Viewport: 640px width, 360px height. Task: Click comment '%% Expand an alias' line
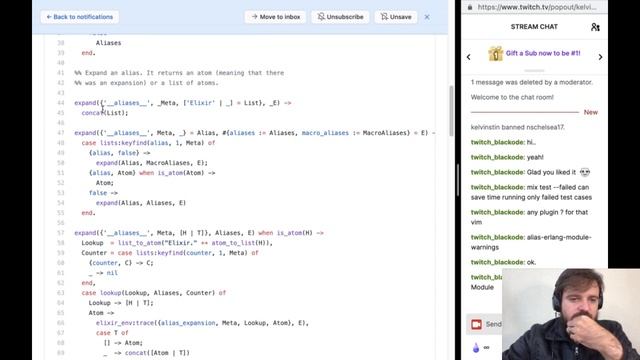tap(179, 73)
